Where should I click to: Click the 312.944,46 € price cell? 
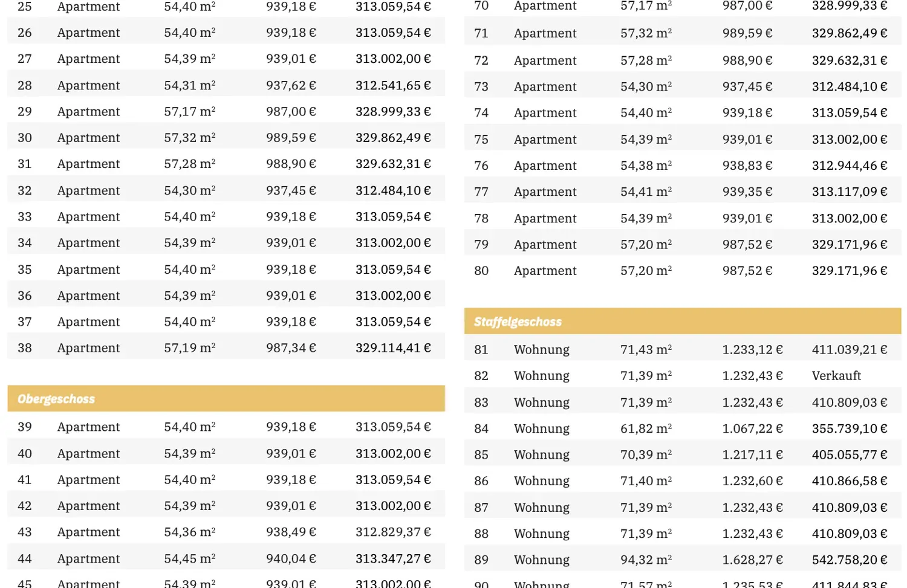(x=849, y=166)
